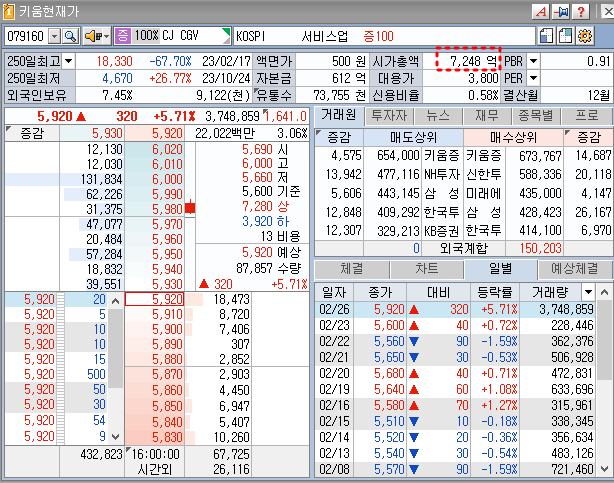Select the 02/19 daily row
Image resolution: width=614 pixels, height=483 pixels.
455,389
